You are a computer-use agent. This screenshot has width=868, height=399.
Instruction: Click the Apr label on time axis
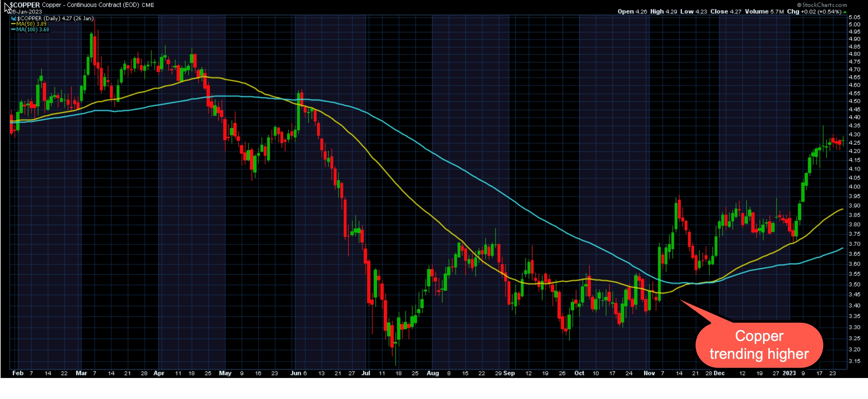(x=159, y=373)
